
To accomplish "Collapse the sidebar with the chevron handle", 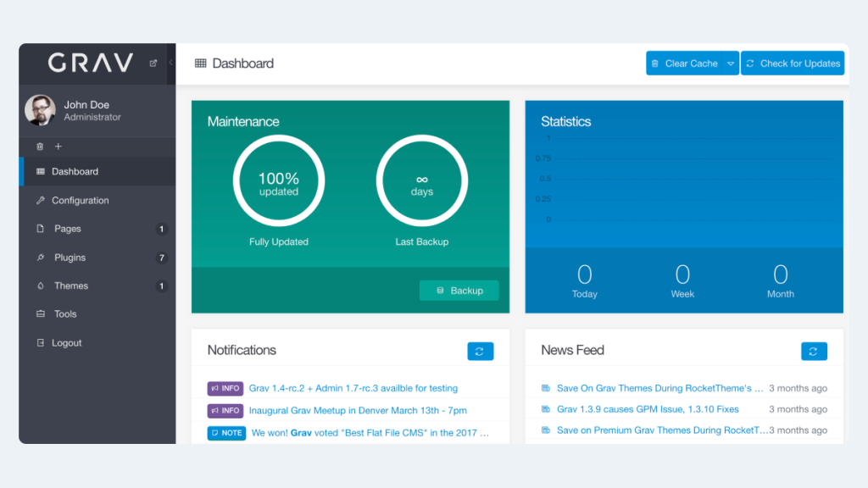I will coord(171,63).
